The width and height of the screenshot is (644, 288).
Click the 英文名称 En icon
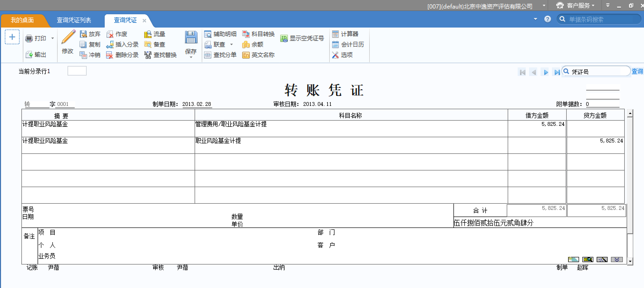[246, 55]
